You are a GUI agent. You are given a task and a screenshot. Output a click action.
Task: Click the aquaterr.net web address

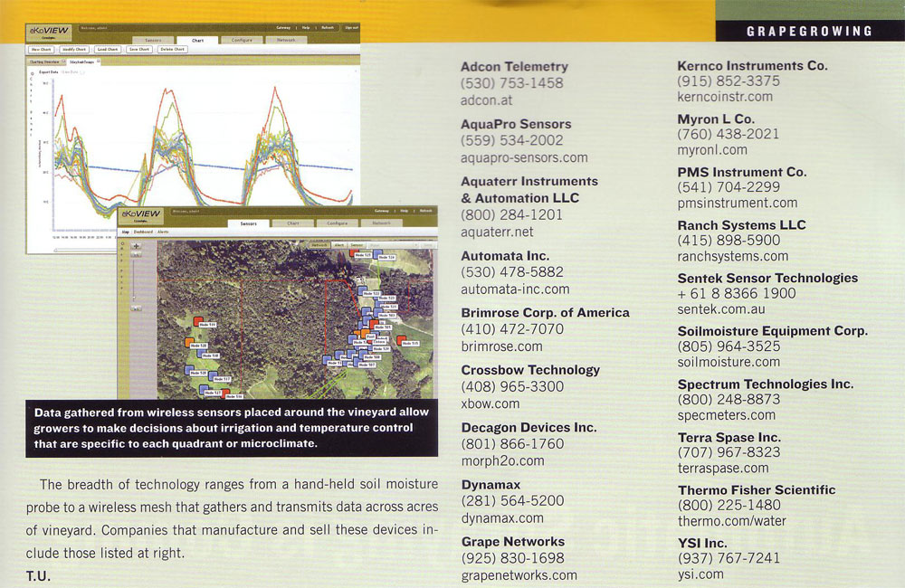497,232
